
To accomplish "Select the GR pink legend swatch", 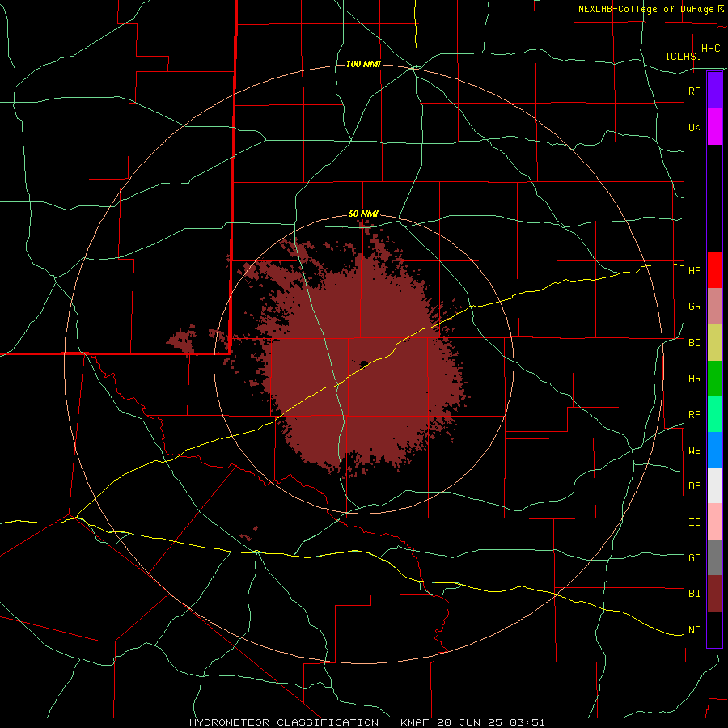I will [x=714, y=307].
